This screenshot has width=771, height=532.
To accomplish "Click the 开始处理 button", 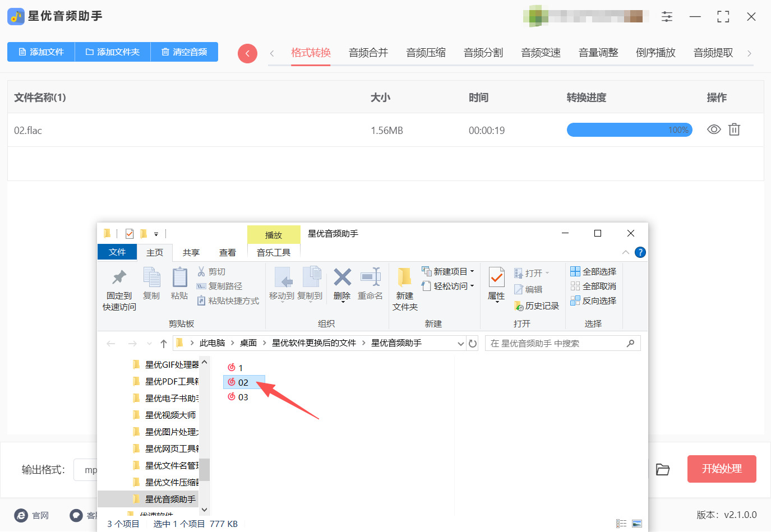I will (722, 469).
